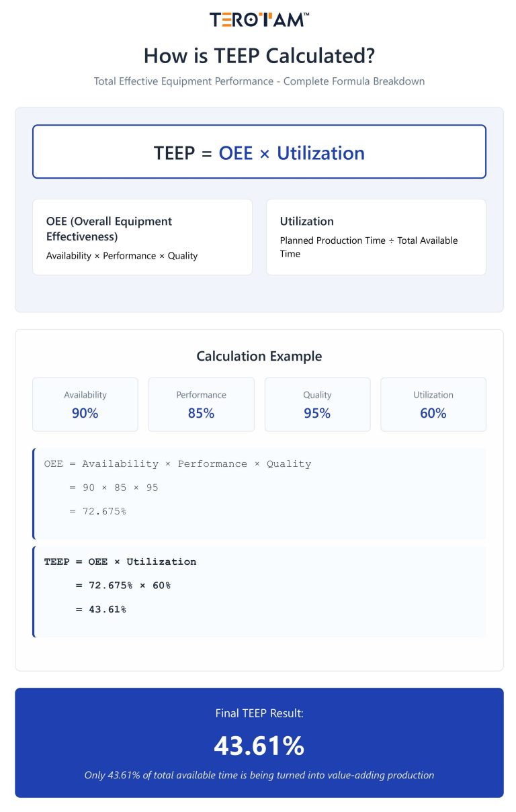Select the Performance 85% metric tile
The width and height of the screenshot is (516, 812).
pos(201,404)
